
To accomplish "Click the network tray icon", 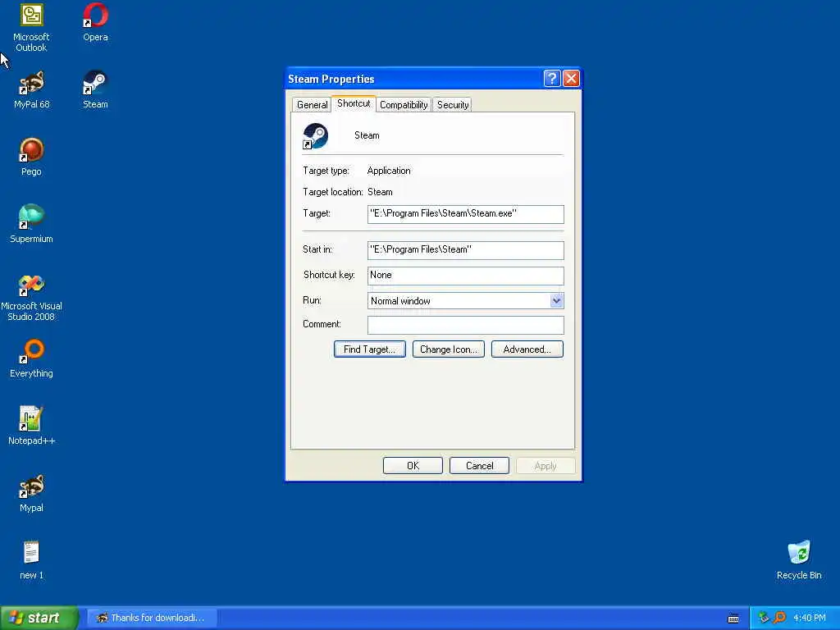I will coord(764,618).
